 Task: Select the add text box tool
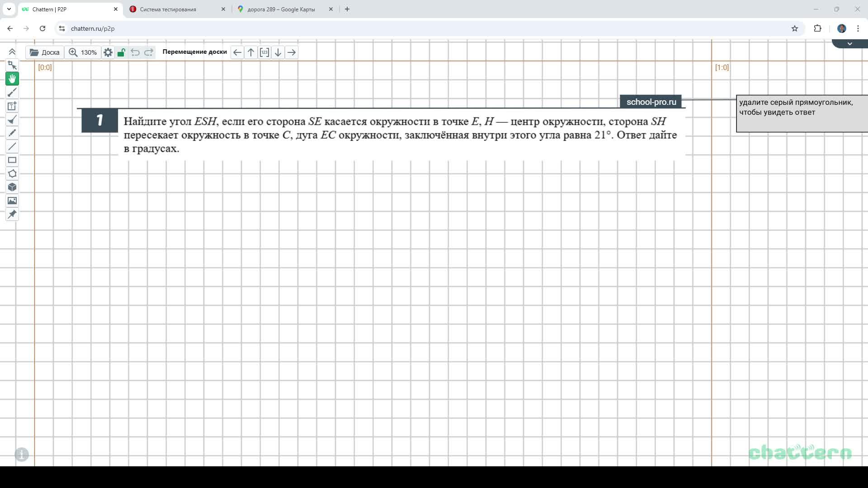click(12, 106)
